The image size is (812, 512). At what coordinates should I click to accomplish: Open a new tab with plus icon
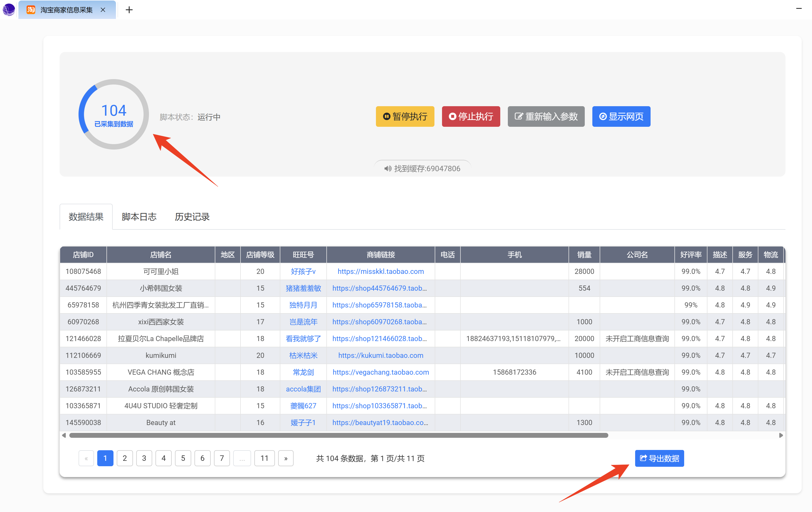click(x=129, y=10)
